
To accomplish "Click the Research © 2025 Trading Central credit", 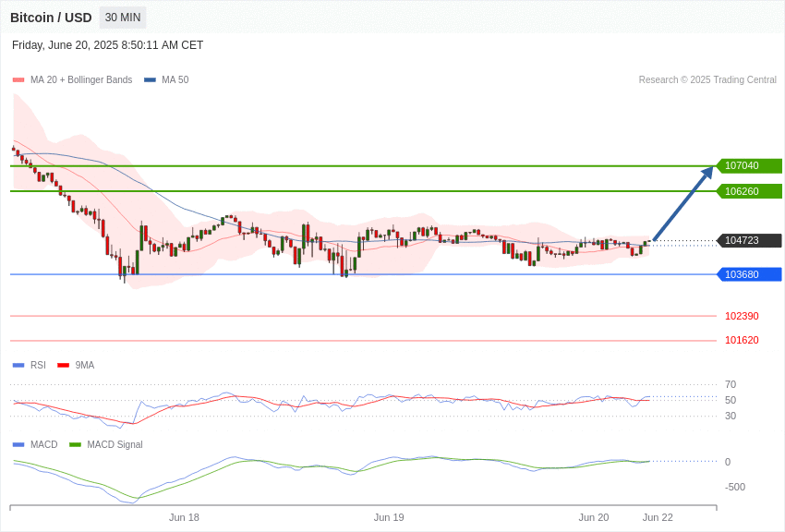I will pyautogui.click(x=707, y=79).
